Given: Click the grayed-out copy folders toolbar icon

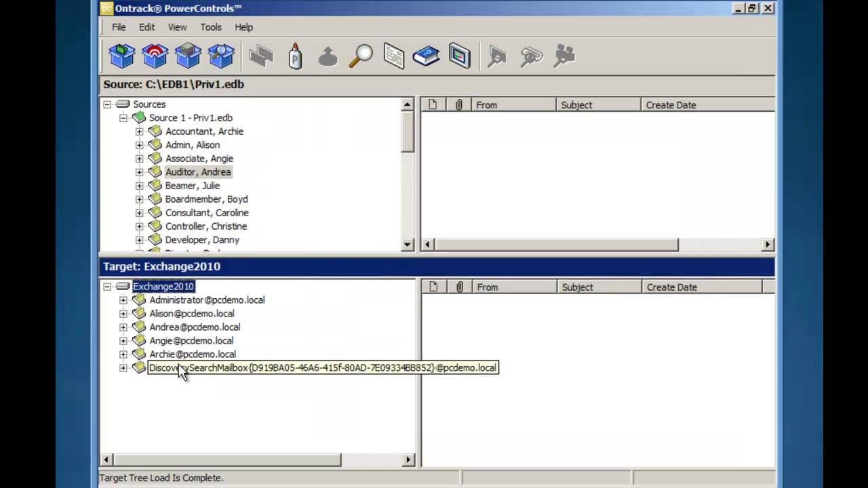Looking at the screenshot, I should [x=261, y=56].
